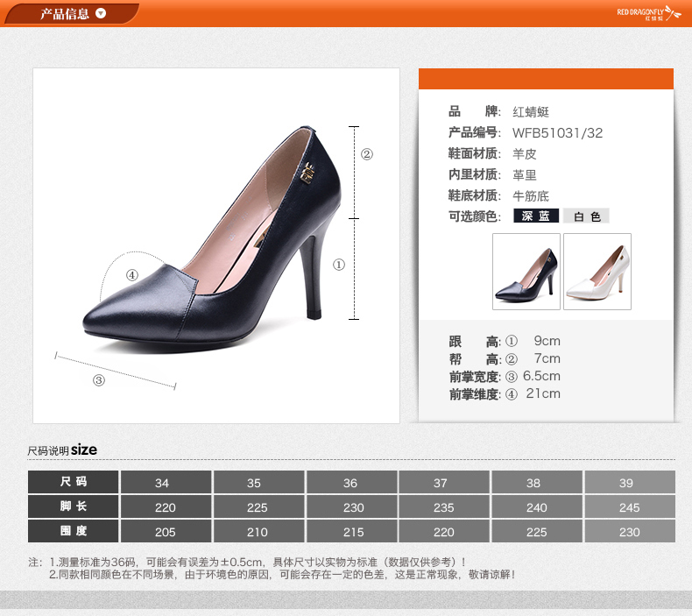
Task: Open the white shoe thumbnail
Action: point(597,272)
